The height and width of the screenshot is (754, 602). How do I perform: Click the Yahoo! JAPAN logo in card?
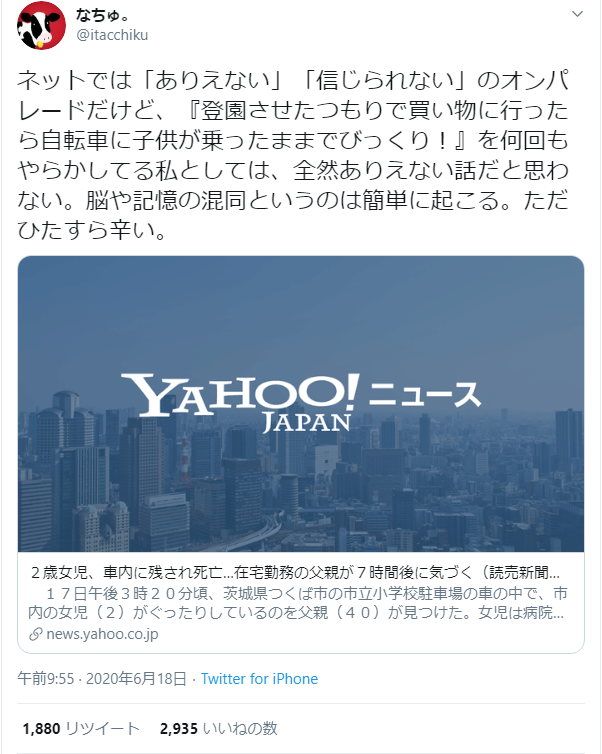pyautogui.click(x=240, y=402)
